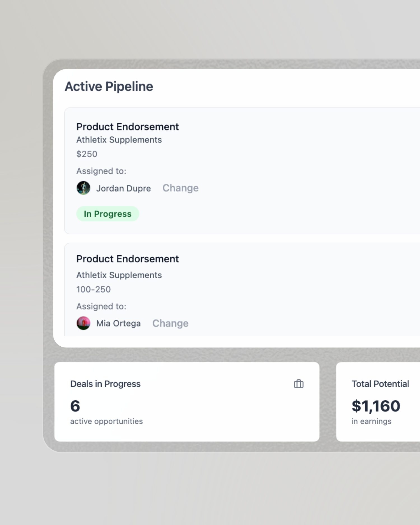Select the Jordan Dupre assignee name
The height and width of the screenshot is (525, 420).
click(123, 188)
